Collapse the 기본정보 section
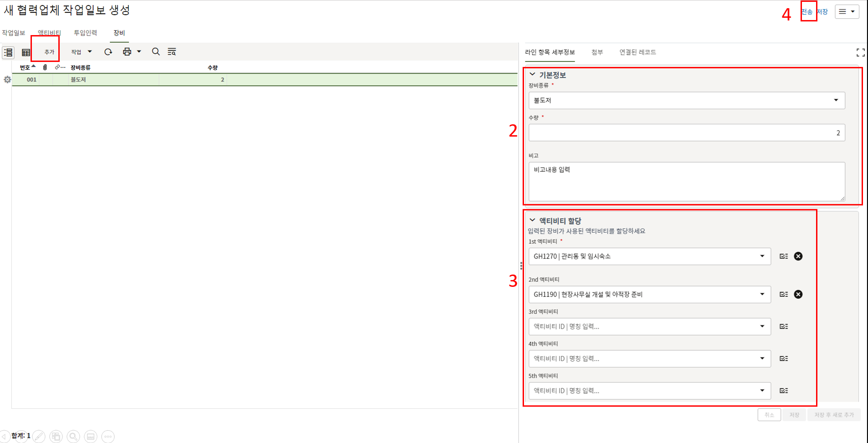Viewport: 868px width, 443px height. click(532, 75)
